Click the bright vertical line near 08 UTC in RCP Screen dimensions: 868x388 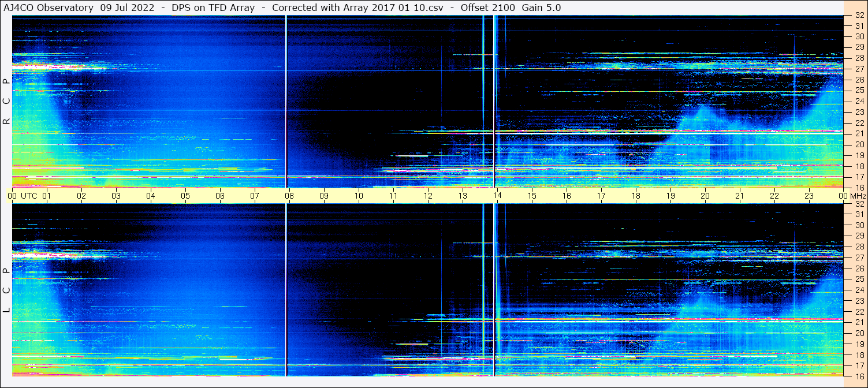click(x=286, y=101)
